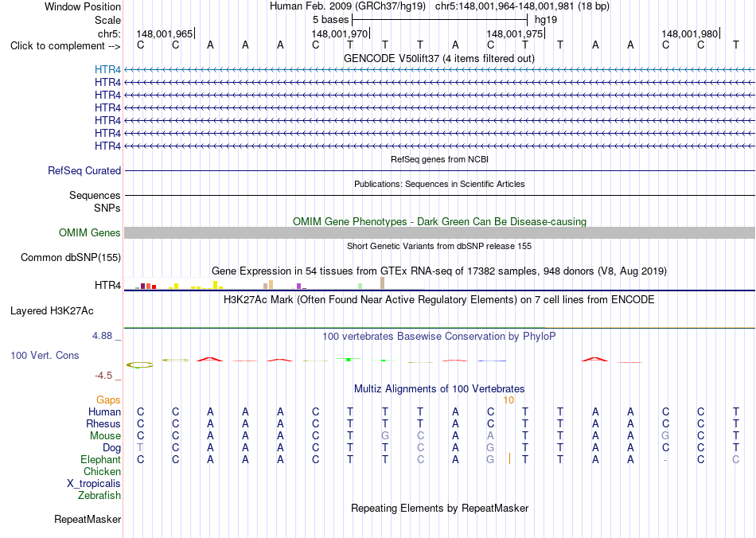Click 'Short Genetic Variants from dbSNP release 155' title
Screen dimensions: 756x538
click(x=439, y=246)
